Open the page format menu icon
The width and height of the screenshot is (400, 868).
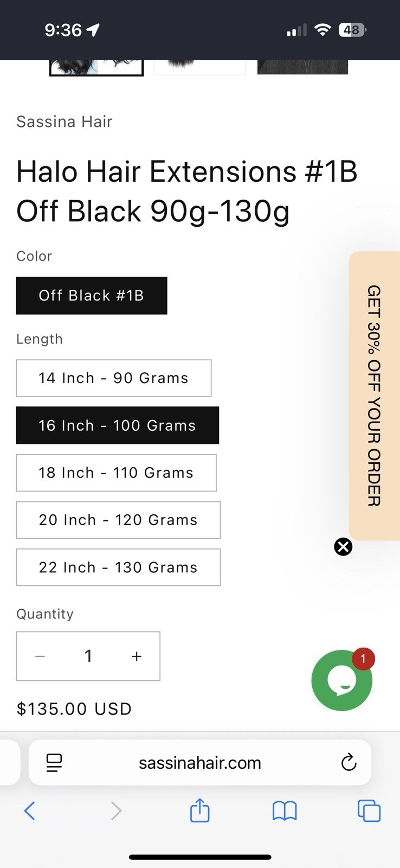coord(54,763)
